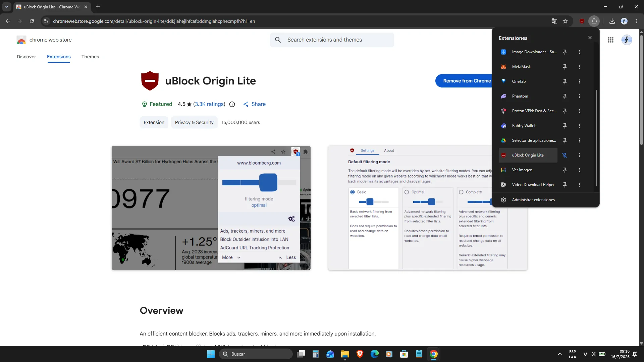The image size is (644, 362).
Task: Open Microsoft Edge from taskbar
Action: [x=375, y=354]
